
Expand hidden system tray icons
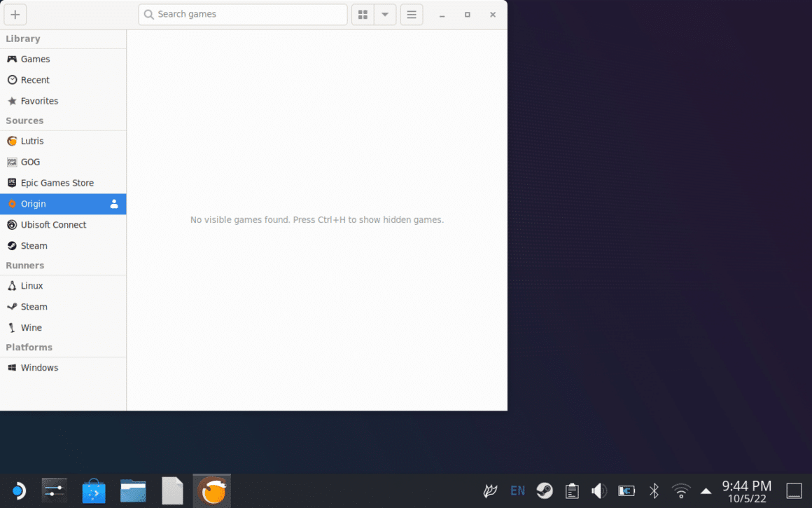point(706,490)
